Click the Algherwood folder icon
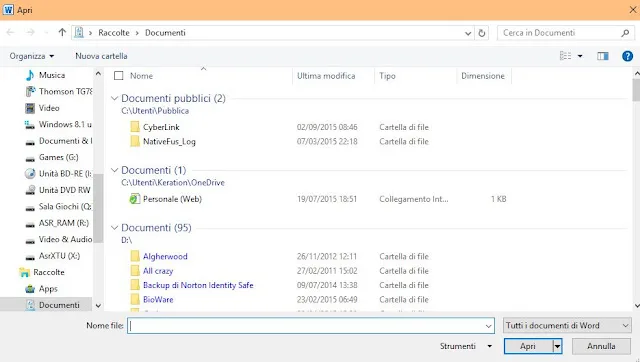 [135, 256]
